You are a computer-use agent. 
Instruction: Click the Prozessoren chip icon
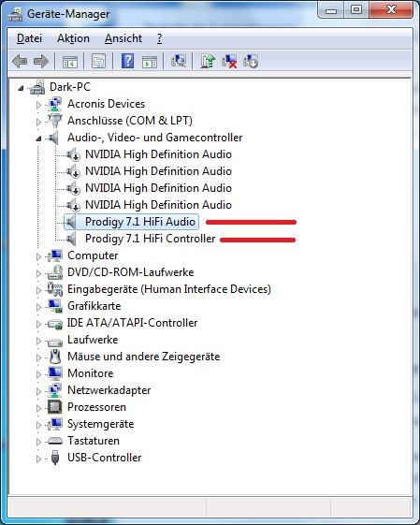click(x=55, y=407)
